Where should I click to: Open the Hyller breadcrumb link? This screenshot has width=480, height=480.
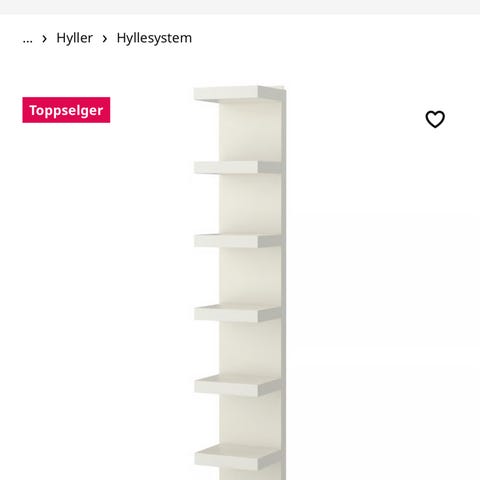coord(74,38)
